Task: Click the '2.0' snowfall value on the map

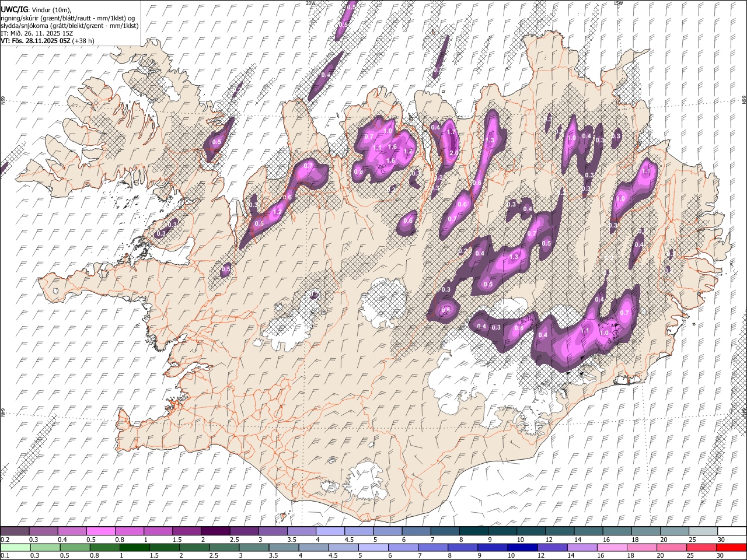Action: [453, 152]
